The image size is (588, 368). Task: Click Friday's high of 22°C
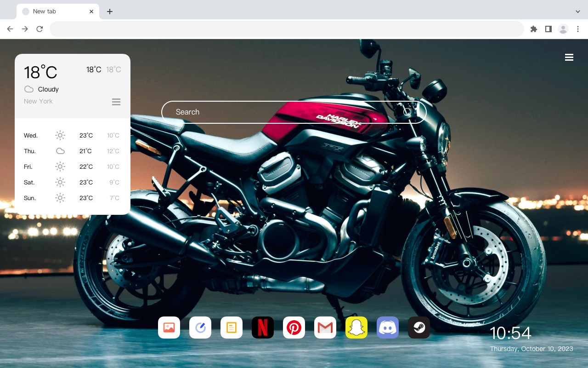pyautogui.click(x=86, y=167)
